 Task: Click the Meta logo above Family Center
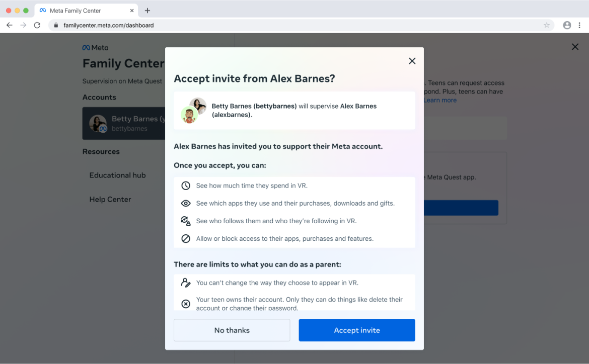click(x=95, y=47)
